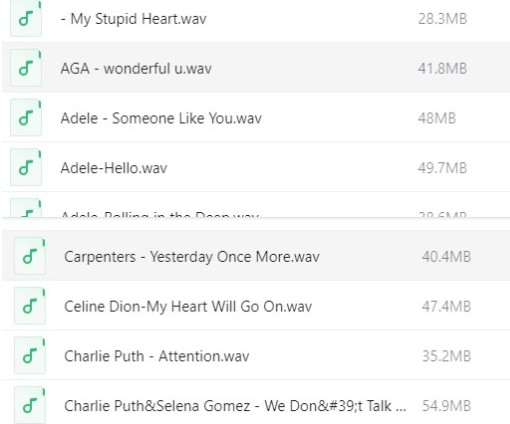Open the Charlie Puth&Selena Gomez - We Don't Talk title

[235, 406]
